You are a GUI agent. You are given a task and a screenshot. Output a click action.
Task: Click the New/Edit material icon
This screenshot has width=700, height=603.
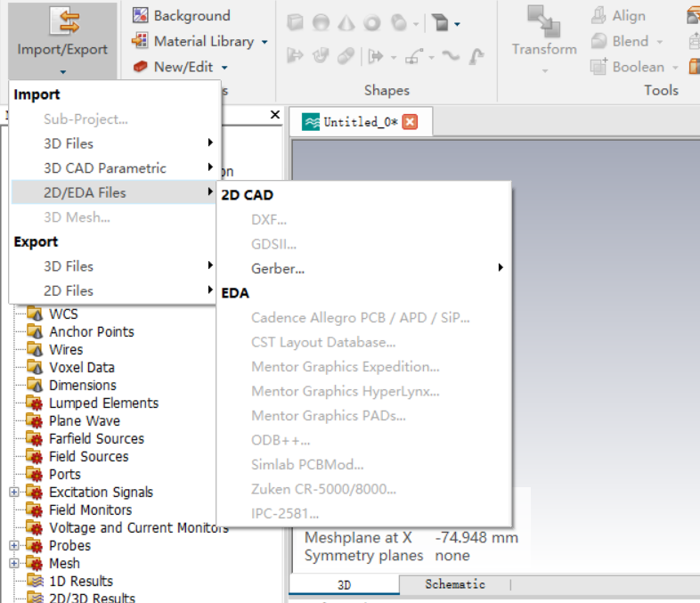tap(141, 67)
